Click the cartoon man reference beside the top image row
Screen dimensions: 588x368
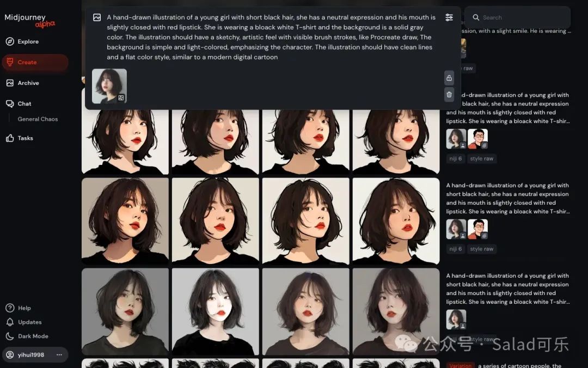pyautogui.click(x=478, y=139)
